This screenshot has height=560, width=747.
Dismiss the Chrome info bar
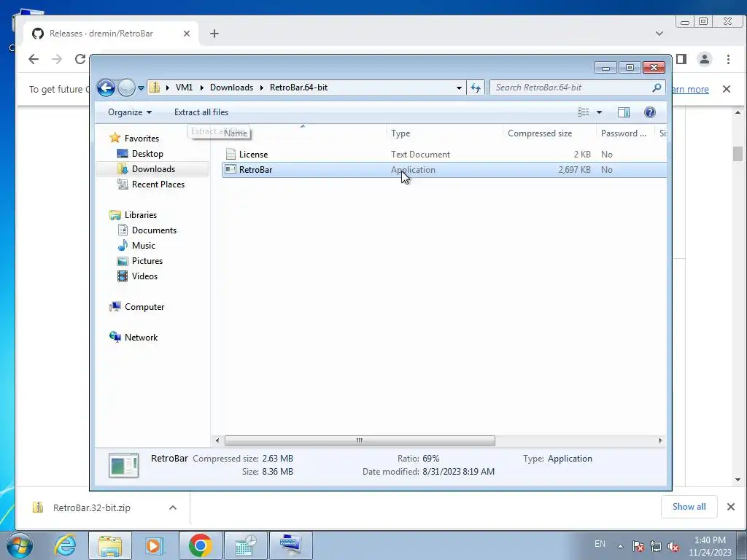pos(727,89)
